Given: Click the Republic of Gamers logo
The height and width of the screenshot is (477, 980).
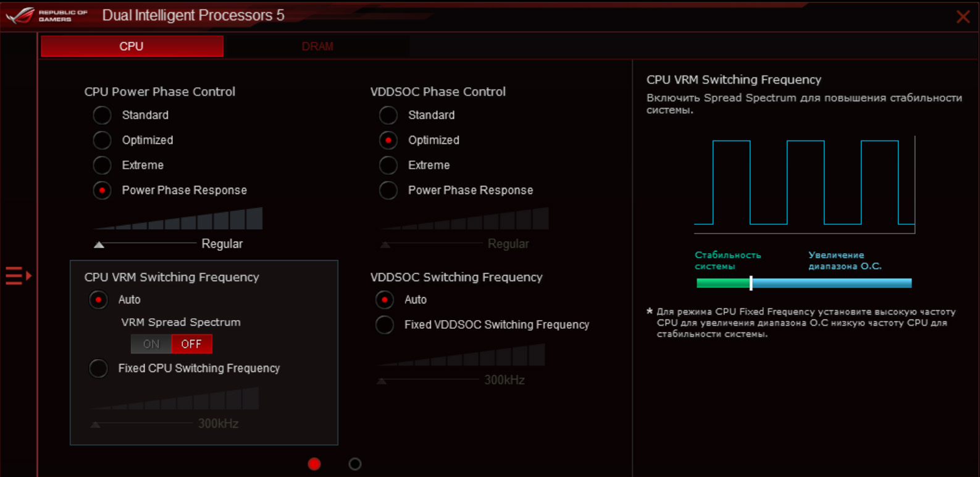Looking at the screenshot, I should pyautogui.click(x=47, y=15).
